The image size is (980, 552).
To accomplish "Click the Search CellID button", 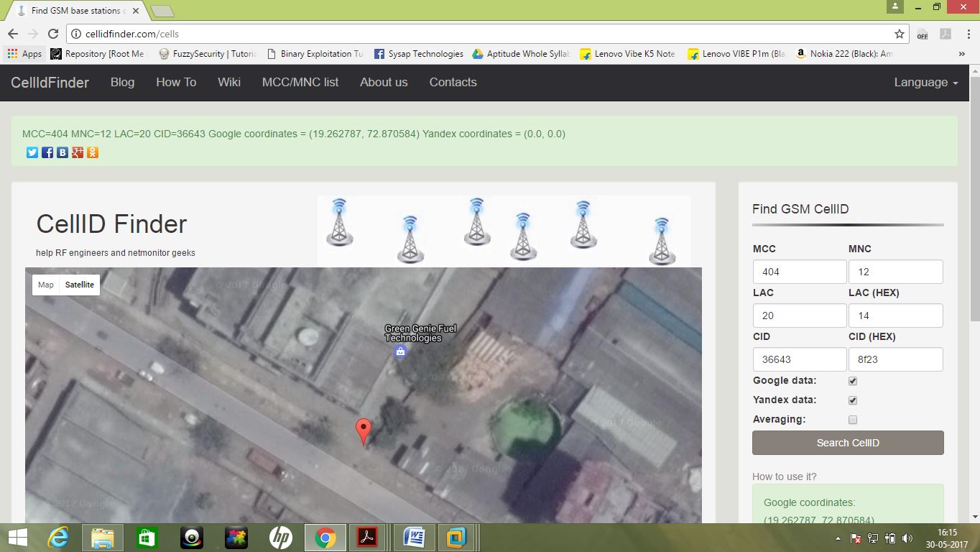I will coord(848,443).
